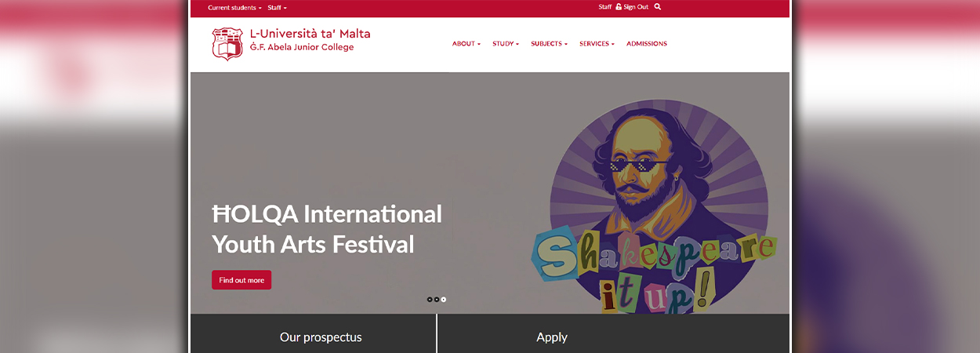Viewport: 980px width, 353px height.
Task: Open the SUBJECTS menu
Action: (549, 44)
